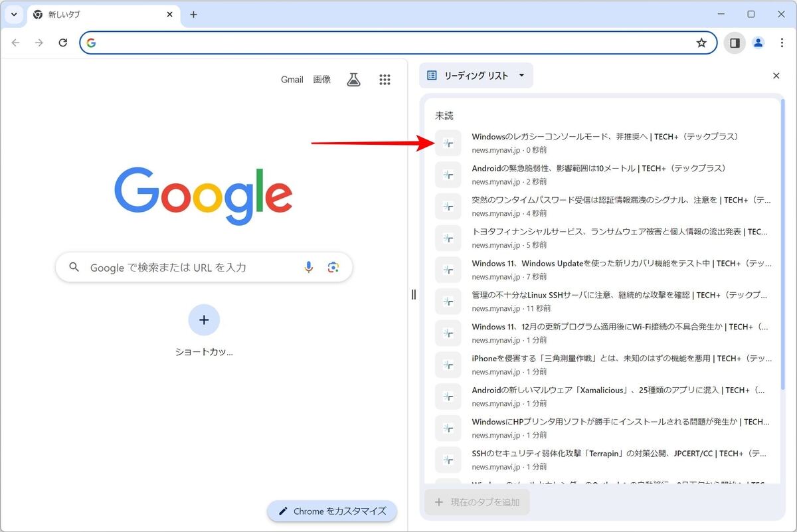Click favicon of レガシーコンソールモード entry
797x532 pixels.
[448, 143]
